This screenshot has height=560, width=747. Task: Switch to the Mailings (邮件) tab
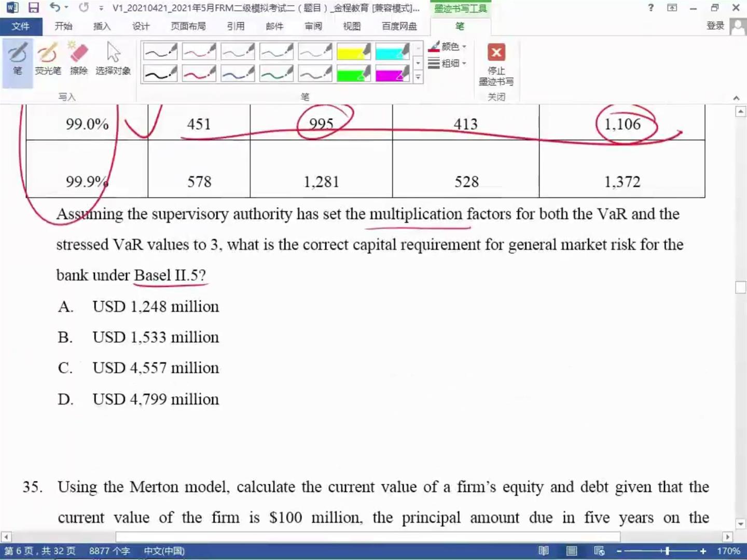274,26
